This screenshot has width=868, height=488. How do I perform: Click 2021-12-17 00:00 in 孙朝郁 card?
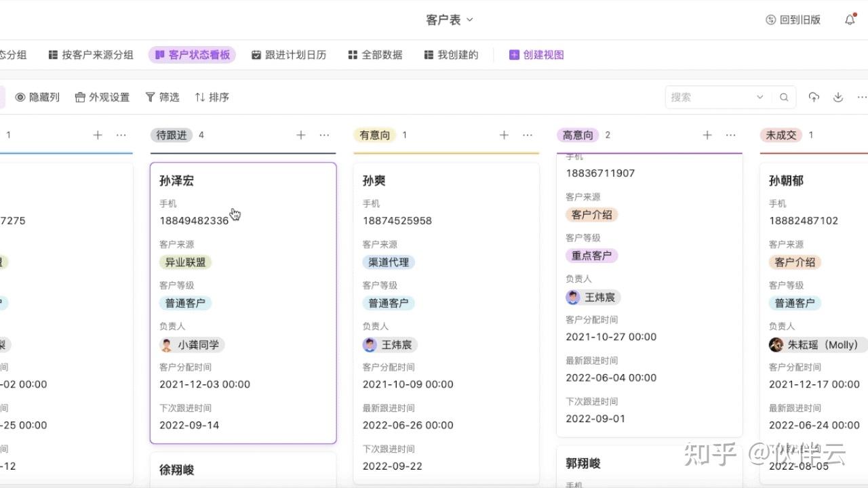(x=814, y=384)
